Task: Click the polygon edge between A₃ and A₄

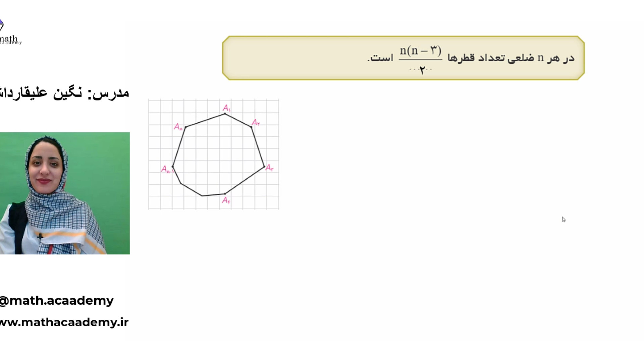Action: [x=245, y=180]
